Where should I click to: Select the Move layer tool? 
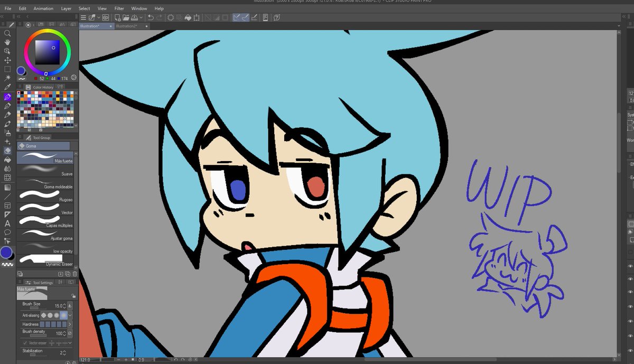[x=7, y=60]
